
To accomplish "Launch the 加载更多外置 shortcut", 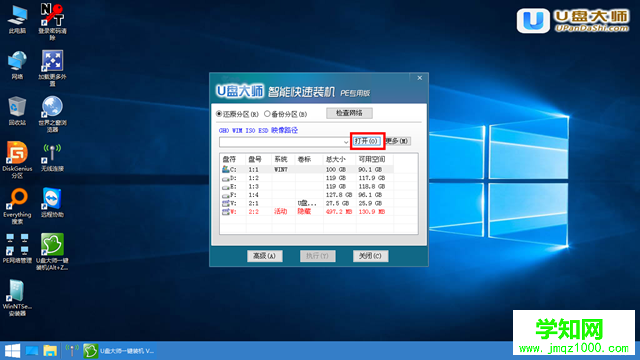I will pyautogui.click(x=52, y=68).
